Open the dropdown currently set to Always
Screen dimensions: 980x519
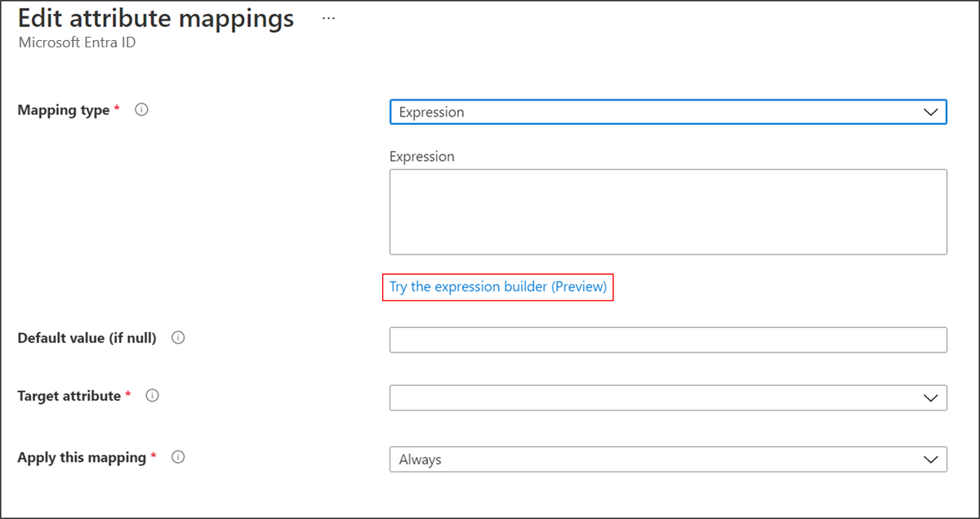pyautogui.click(x=653, y=460)
